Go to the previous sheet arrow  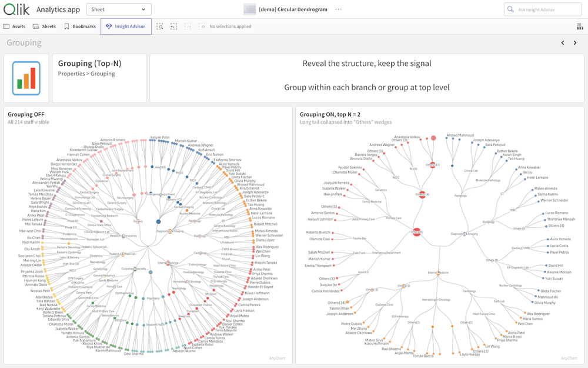(563, 43)
